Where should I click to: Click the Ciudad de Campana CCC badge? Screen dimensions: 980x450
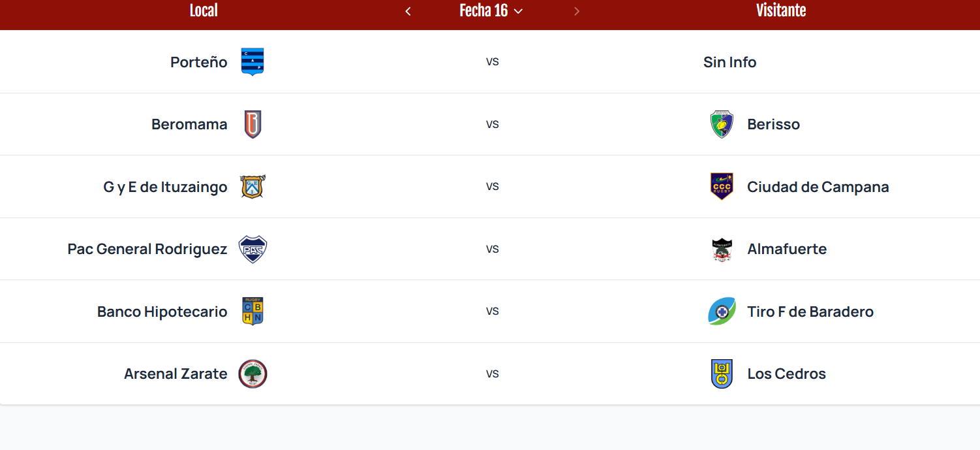point(722,186)
